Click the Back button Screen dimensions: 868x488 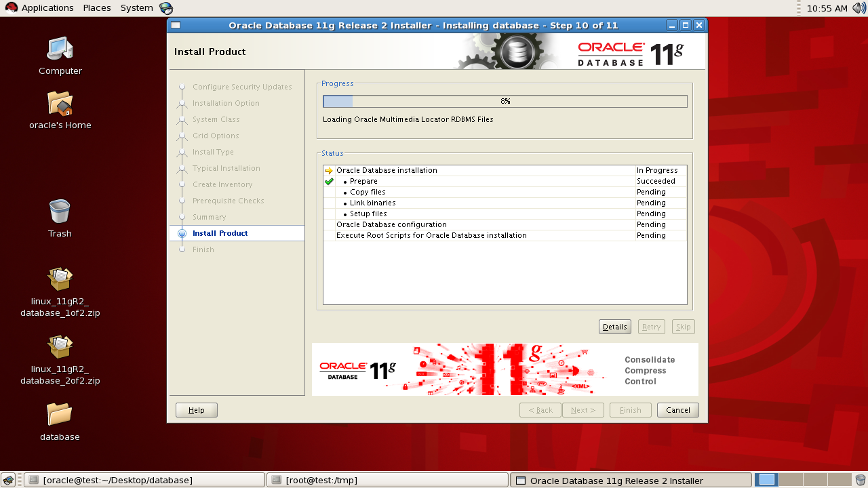click(540, 410)
